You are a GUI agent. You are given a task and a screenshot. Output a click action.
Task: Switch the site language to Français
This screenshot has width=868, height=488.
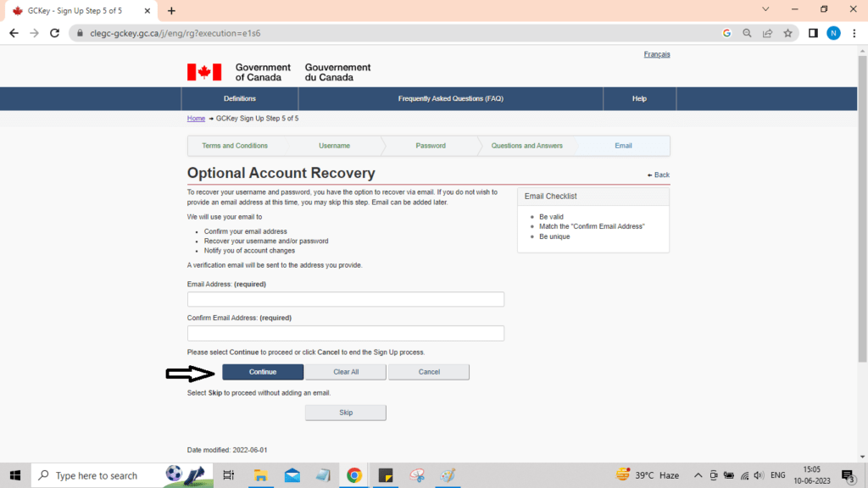pos(656,54)
